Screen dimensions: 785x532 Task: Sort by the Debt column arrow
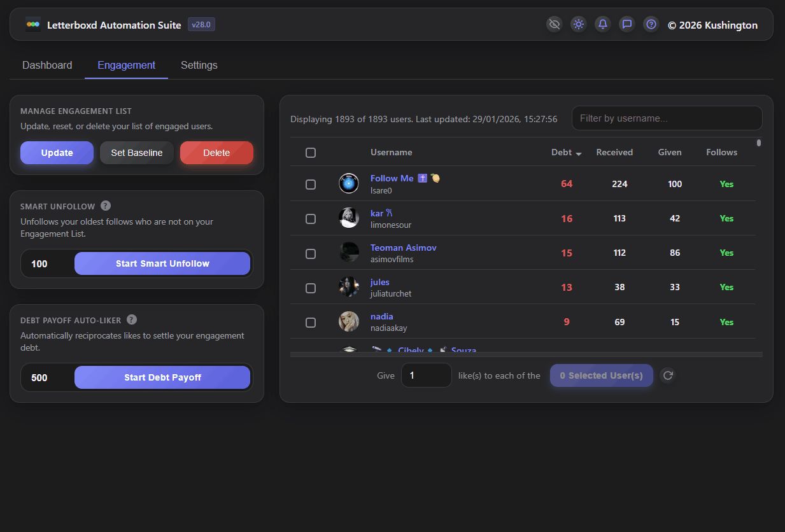click(579, 153)
